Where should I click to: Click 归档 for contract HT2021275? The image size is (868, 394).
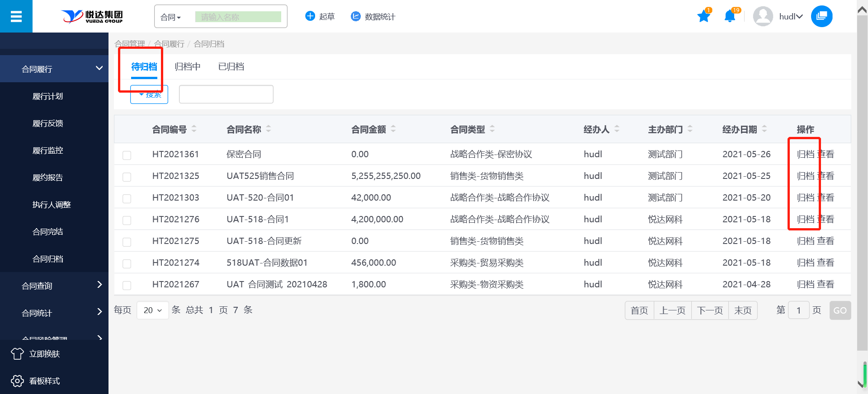(x=805, y=241)
